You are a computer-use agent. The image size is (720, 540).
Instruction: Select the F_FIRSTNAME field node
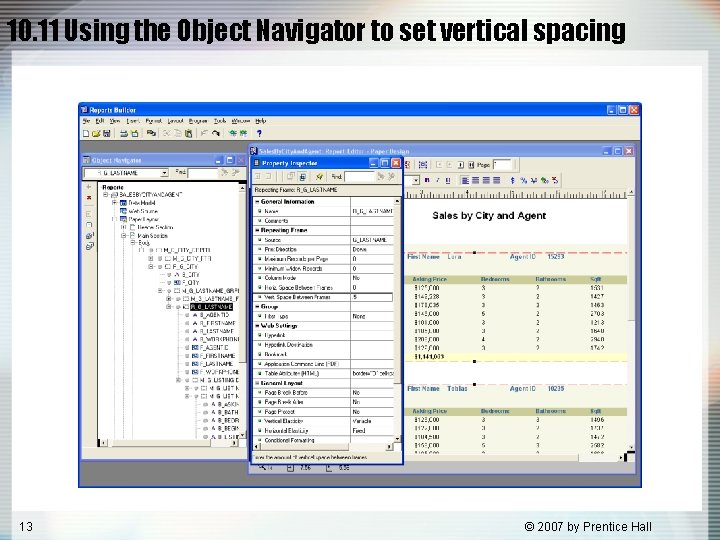click(x=218, y=356)
